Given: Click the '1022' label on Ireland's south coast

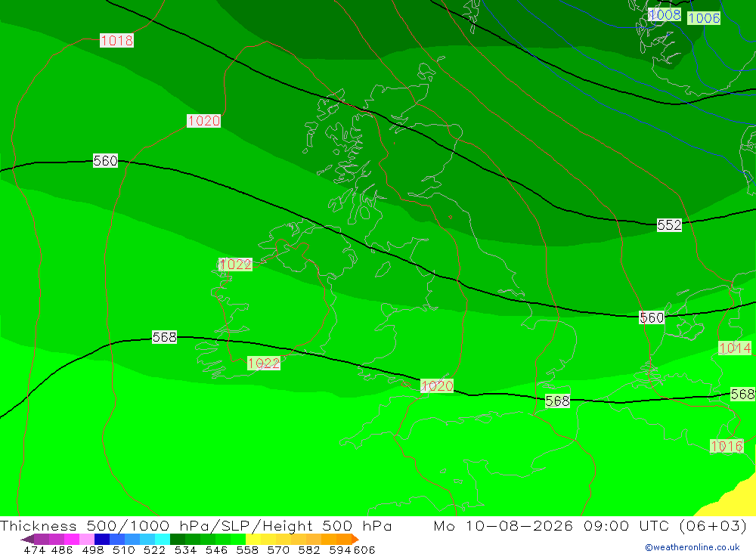Looking at the screenshot, I should tap(263, 364).
